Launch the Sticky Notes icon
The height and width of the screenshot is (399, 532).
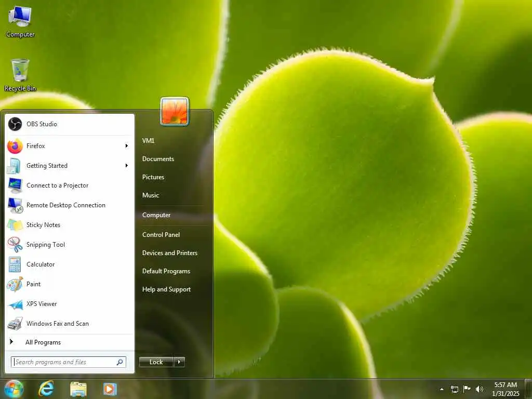[15, 225]
